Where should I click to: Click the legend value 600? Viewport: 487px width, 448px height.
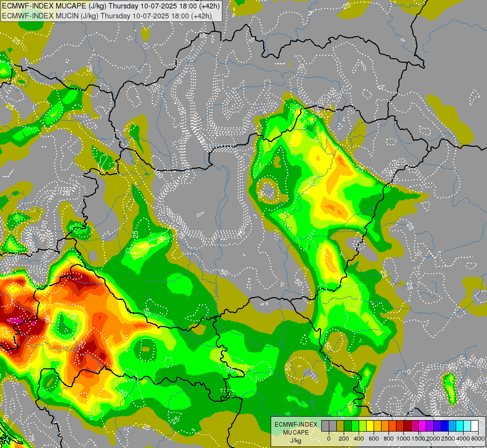374,439
